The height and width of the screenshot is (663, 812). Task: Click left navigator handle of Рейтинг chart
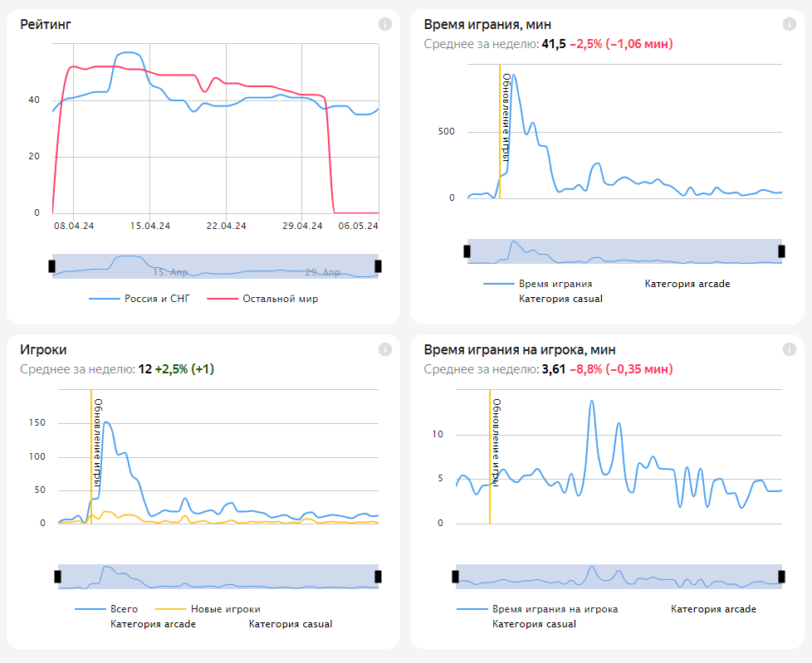[x=52, y=266]
